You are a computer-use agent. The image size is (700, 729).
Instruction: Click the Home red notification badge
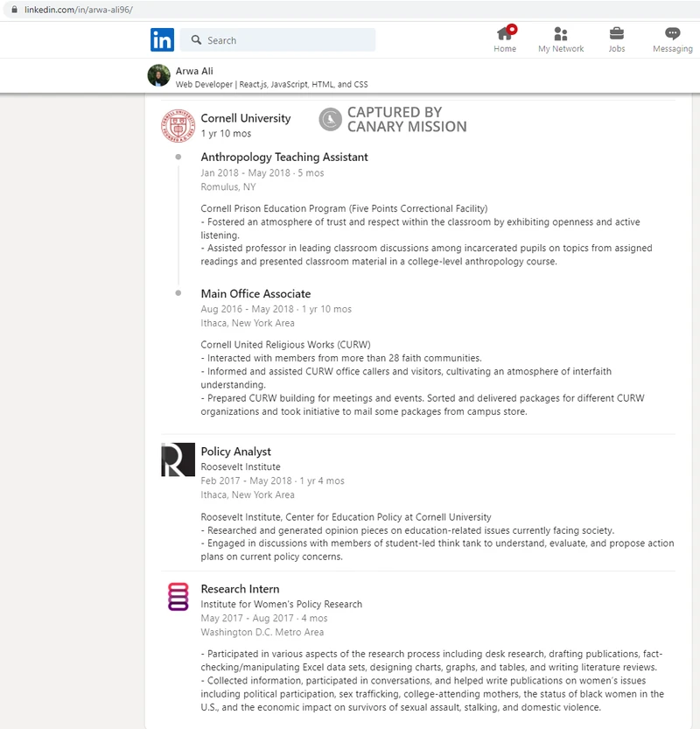coord(512,29)
